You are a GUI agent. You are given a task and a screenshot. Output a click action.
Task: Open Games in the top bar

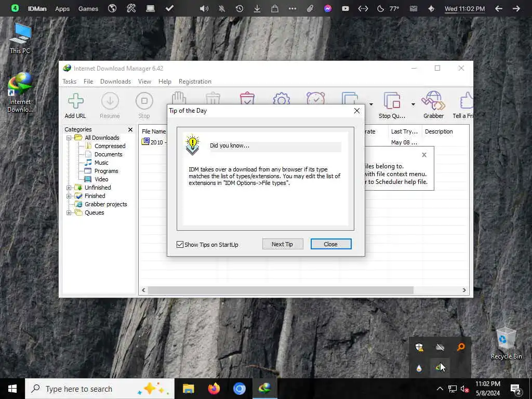click(x=88, y=9)
